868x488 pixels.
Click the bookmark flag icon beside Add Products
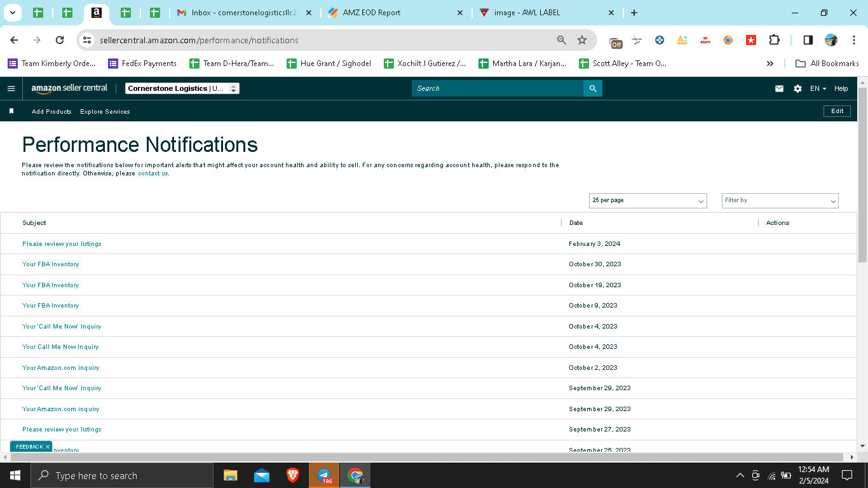click(11, 111)
